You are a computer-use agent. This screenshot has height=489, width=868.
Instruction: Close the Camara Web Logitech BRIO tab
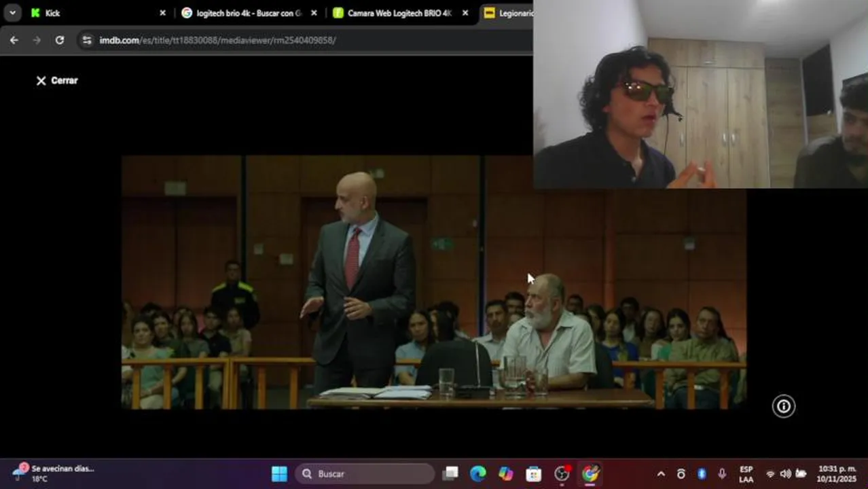click(465, 13)
